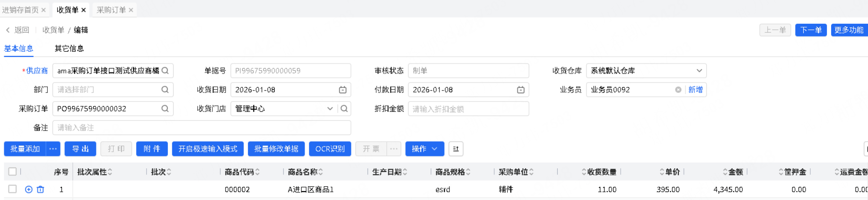
Task: Toggle the select-all checkbox in the table header
Action: tap(13, 172)
